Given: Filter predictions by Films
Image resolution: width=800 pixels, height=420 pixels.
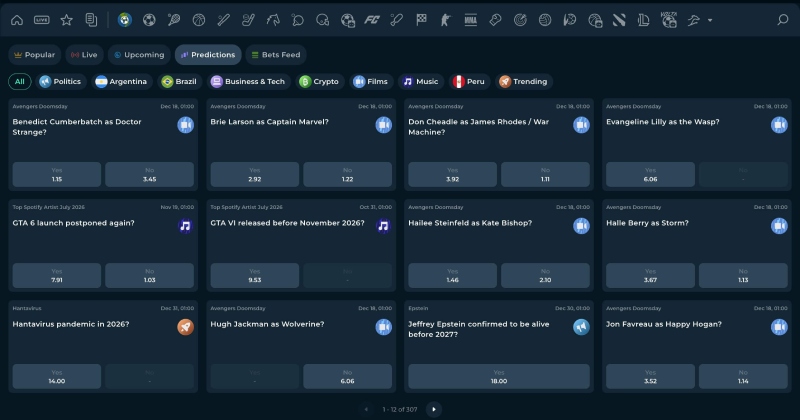Looking at the screenshot, I should click(x=371, y=82).
